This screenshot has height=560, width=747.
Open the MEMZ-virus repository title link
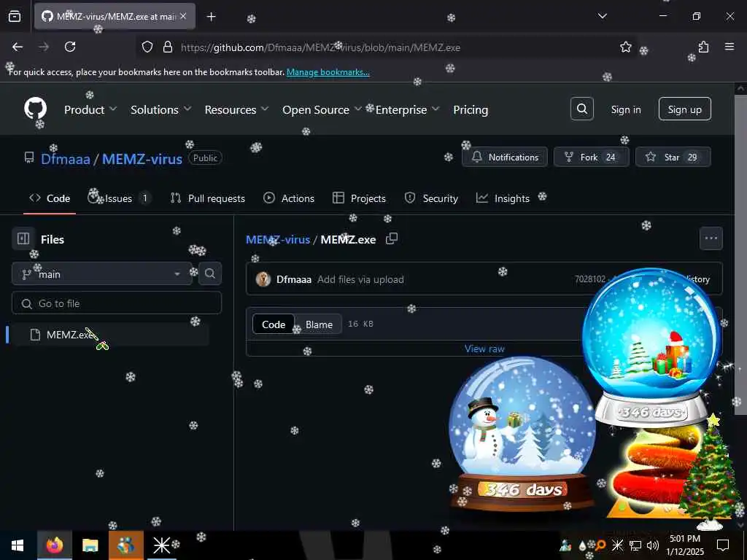tap(142, 158)
